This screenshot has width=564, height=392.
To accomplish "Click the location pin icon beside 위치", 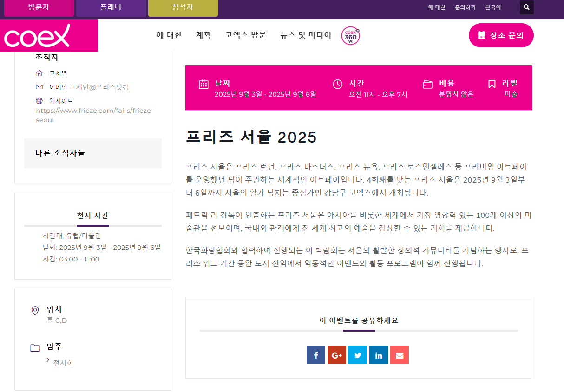I will pyautogui.click(x=35, y=311).
